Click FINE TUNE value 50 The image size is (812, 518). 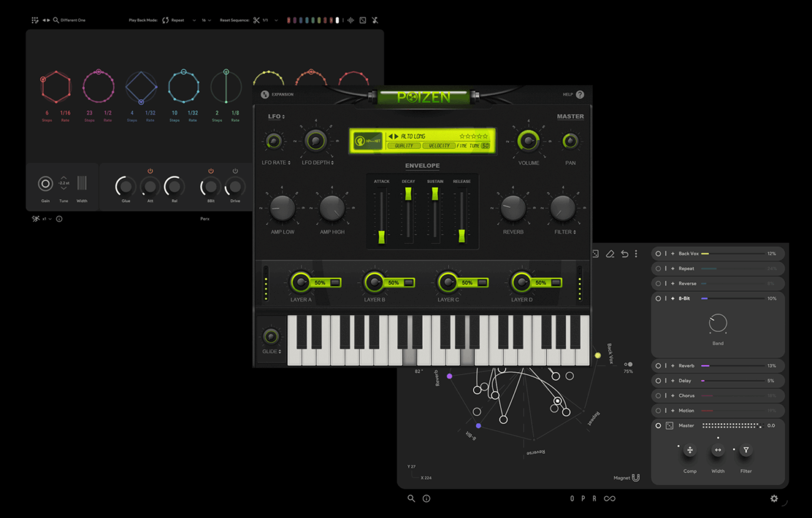(x=485, y=145)
